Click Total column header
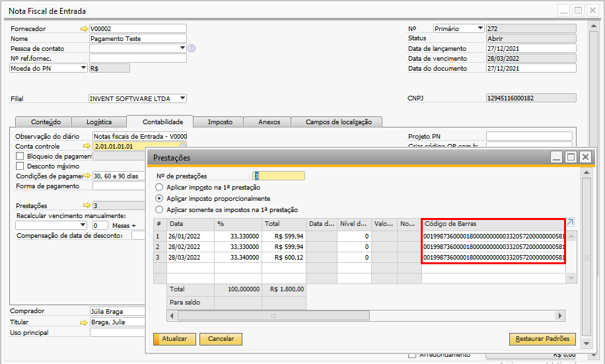The width and height of the screenshot is (605, 364). pyautogui.click(x=283, y=224)
